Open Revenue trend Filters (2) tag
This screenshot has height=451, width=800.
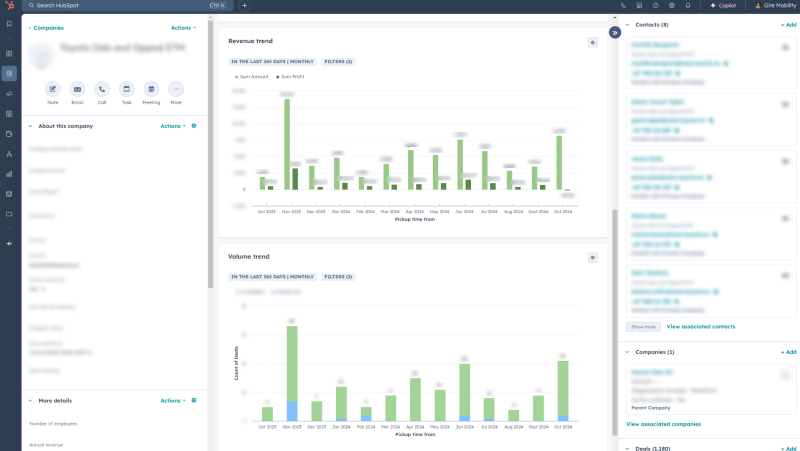click(338, 62)
